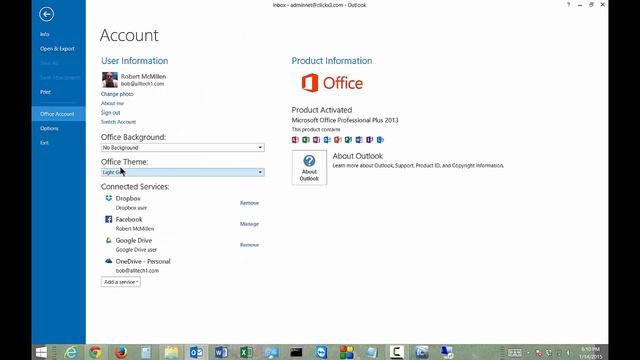Click the Office logo
Viewport: 640px width, 360px height.
(332, 83)
